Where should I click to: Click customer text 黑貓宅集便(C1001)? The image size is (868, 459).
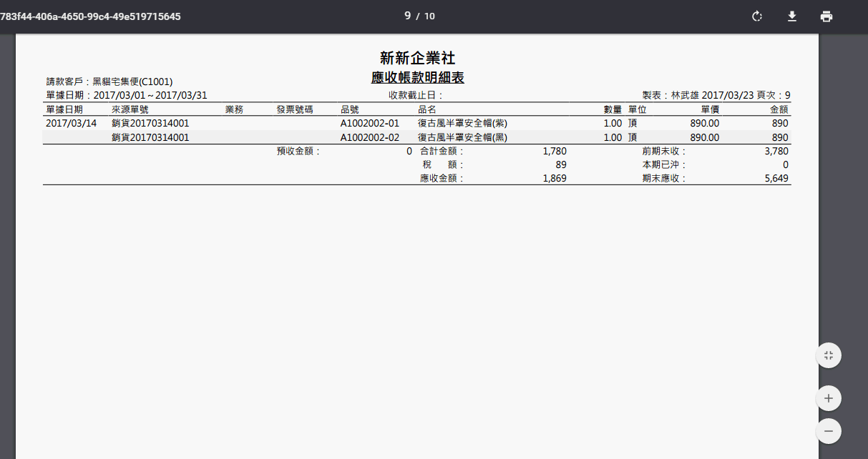[x=132, y=82]
